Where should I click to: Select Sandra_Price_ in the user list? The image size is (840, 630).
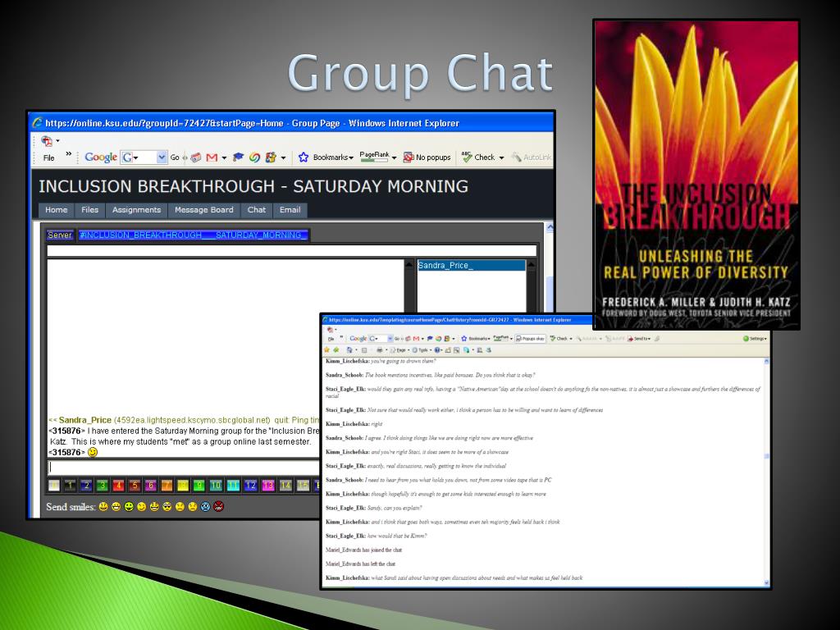click(x=472, y=265)
